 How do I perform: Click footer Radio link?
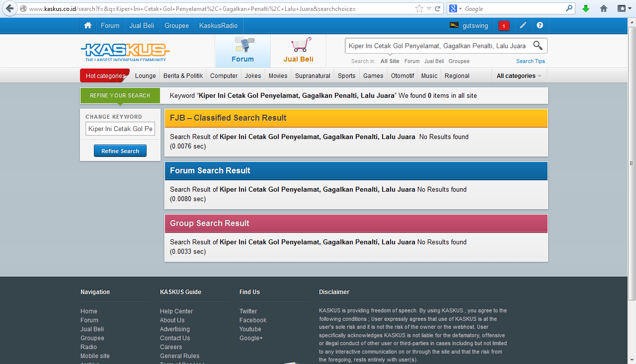coord(89,347)
